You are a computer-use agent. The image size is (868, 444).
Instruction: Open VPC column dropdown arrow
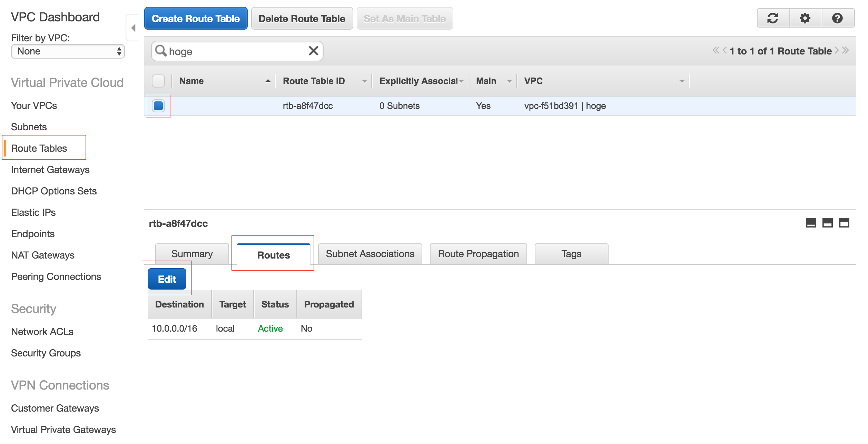[x=682, y=81]
